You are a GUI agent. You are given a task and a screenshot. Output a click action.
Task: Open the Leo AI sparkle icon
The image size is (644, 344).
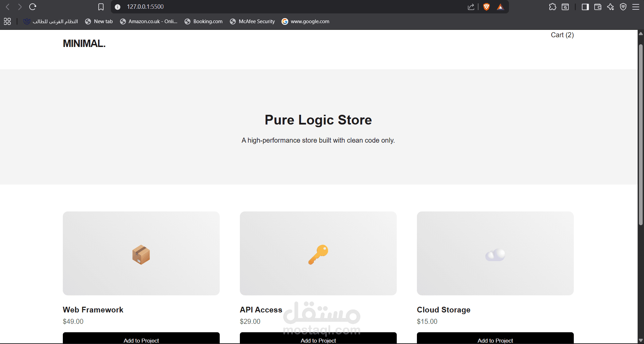[x=610, y=7]
